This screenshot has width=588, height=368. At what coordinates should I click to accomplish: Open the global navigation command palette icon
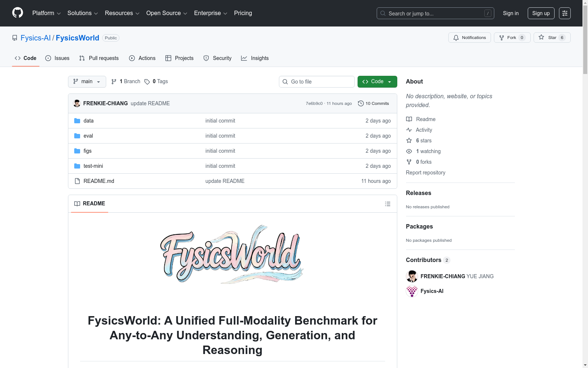coord(565,13)
